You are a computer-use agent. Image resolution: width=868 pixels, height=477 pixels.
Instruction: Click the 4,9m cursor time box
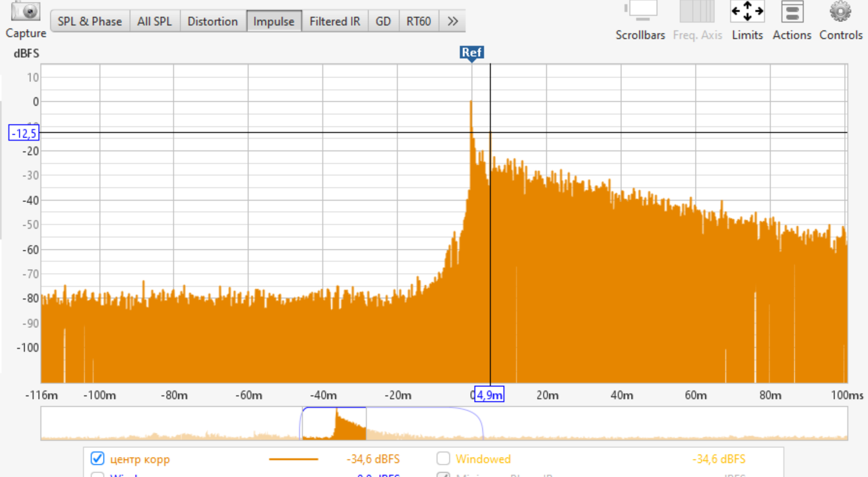[x=489, y=394]
